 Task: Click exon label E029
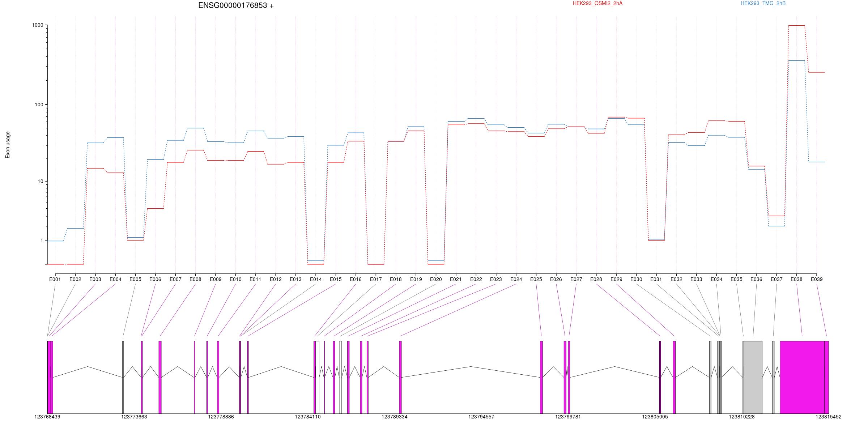pyautogui.click(x=616, y=279)
